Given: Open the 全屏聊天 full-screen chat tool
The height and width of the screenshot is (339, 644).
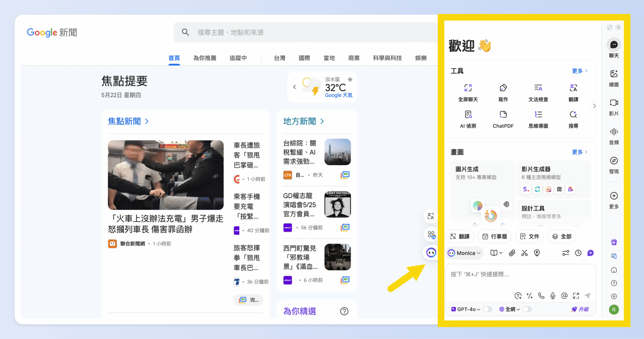Looking at the screenshot, I should 468,93.
